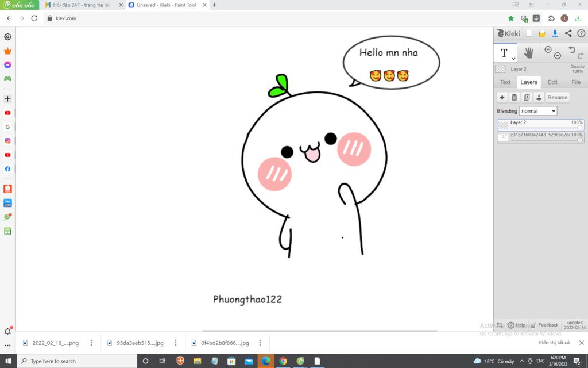Adjust z3187160342443 layer opacity slider
This screenshot has width=588, height=368.
[x=580, y=140]
